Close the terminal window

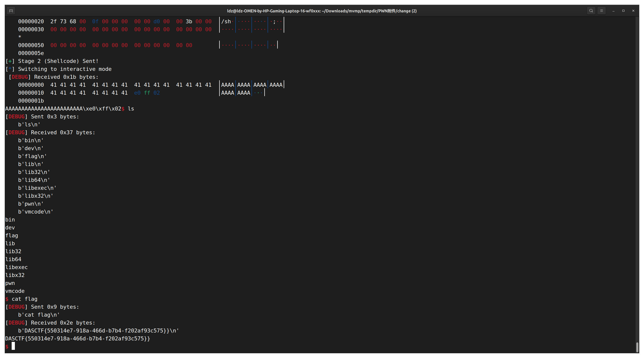pos(633,11)
